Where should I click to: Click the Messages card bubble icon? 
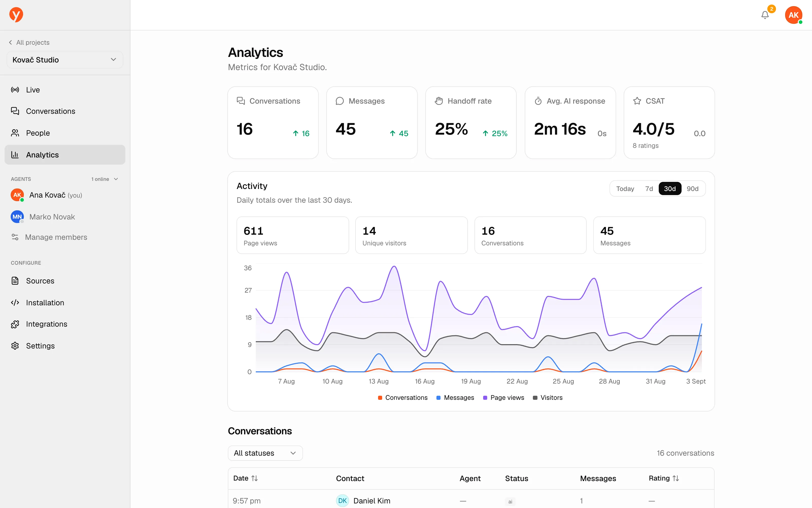click(340, 101)
